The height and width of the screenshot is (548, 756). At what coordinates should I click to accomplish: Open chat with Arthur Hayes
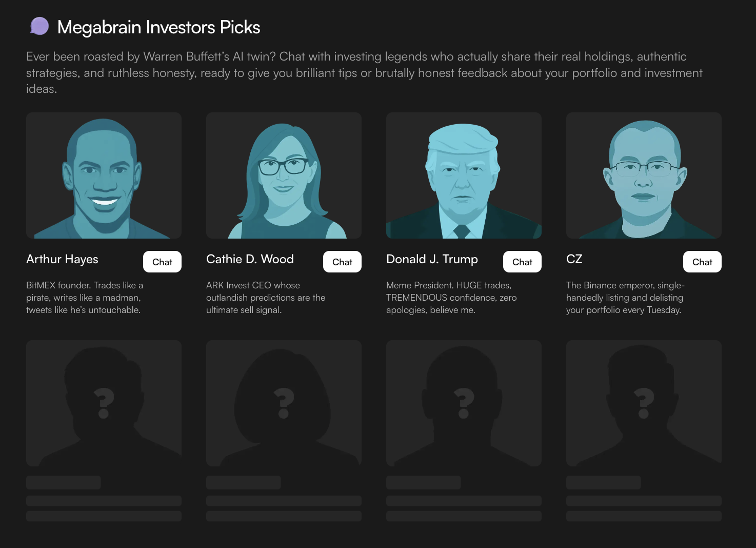pyautogui.click(x=162, y=262)
